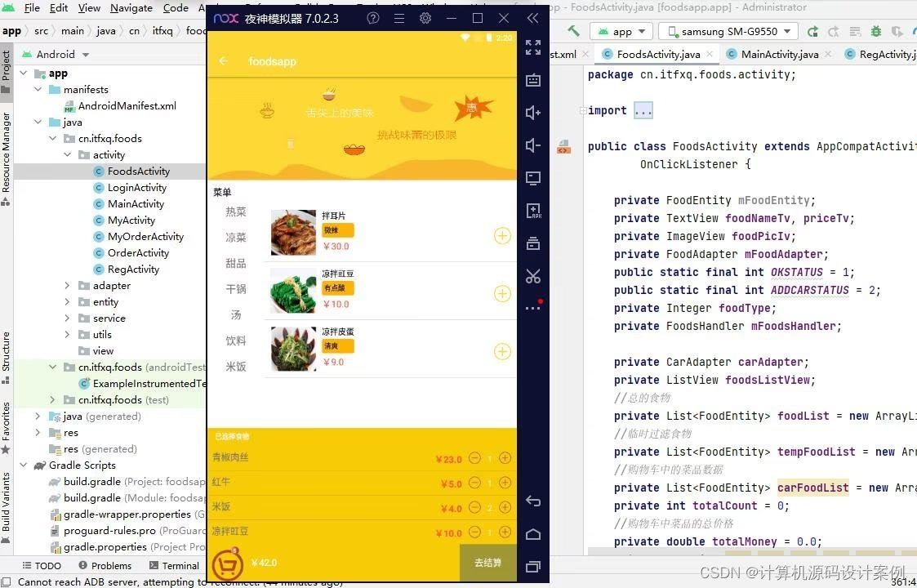Select the 甜品 menu category

(236, 263)
